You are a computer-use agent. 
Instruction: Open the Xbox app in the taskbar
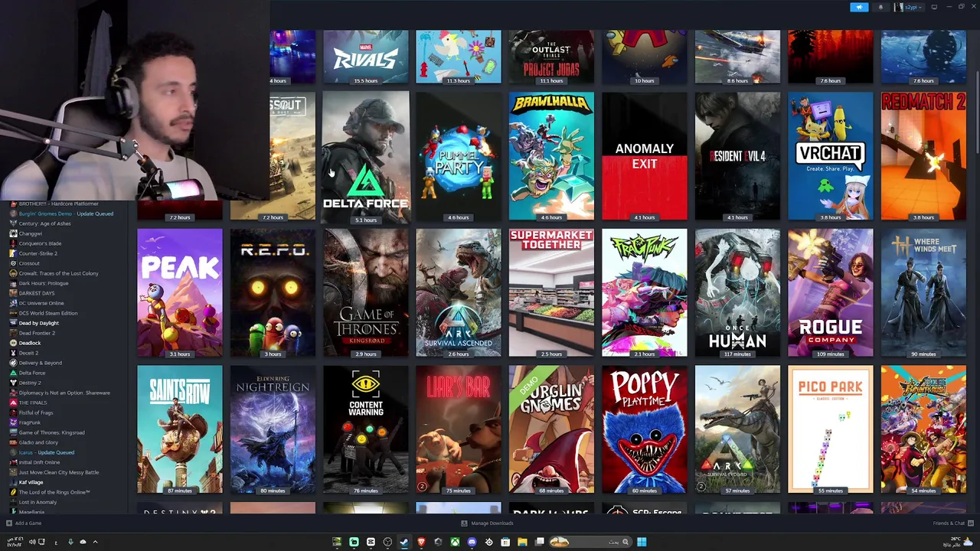click(455, 542)
